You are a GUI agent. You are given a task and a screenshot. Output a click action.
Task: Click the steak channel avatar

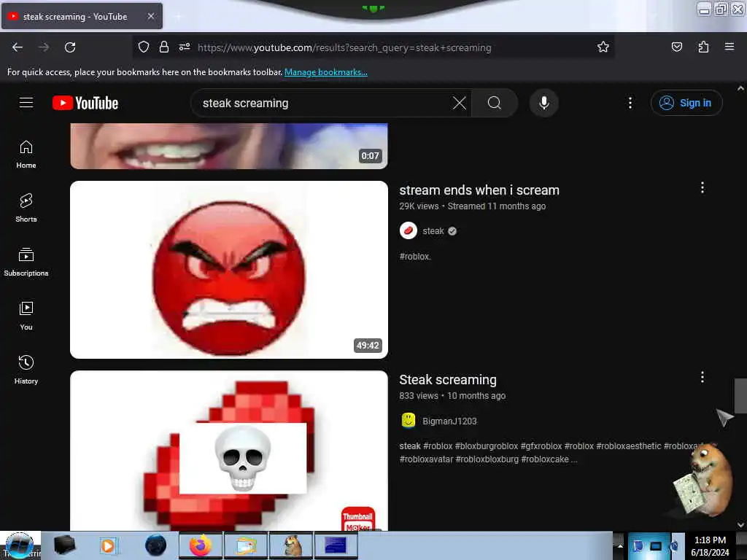pyautogui.click(x=409, y=230)
